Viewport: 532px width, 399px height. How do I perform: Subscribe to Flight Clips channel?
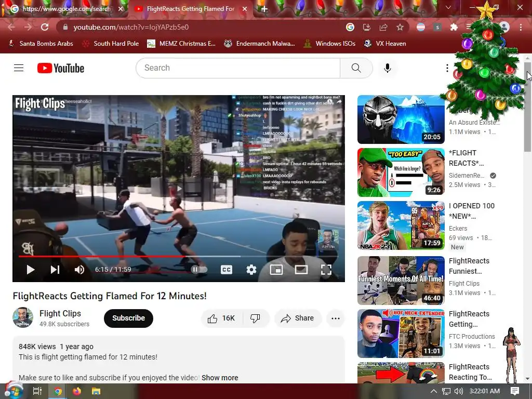[129, 318]
